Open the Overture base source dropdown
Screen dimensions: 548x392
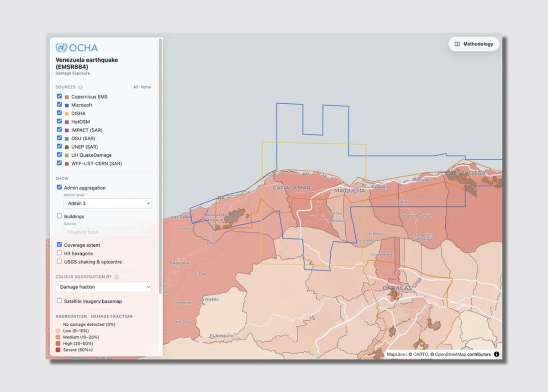pyautogui.click(x=107, y=232)
